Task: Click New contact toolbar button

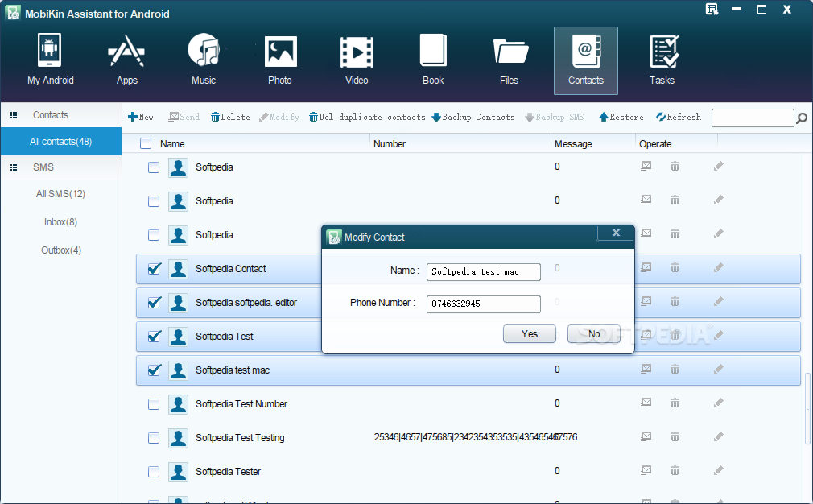Action: (x=141, y=118)
